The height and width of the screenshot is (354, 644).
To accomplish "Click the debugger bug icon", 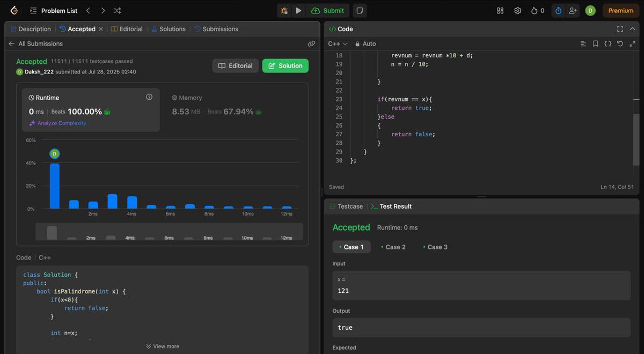I will (284, 11).
